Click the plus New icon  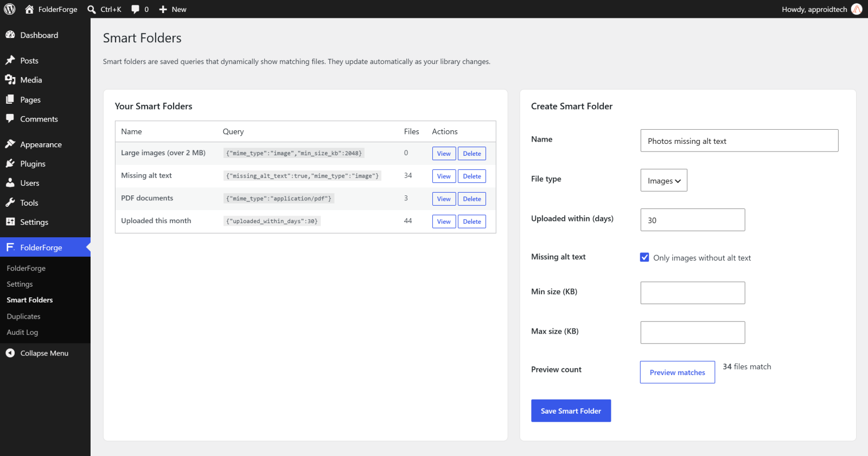pyautogui.click(x=163, y=9)
